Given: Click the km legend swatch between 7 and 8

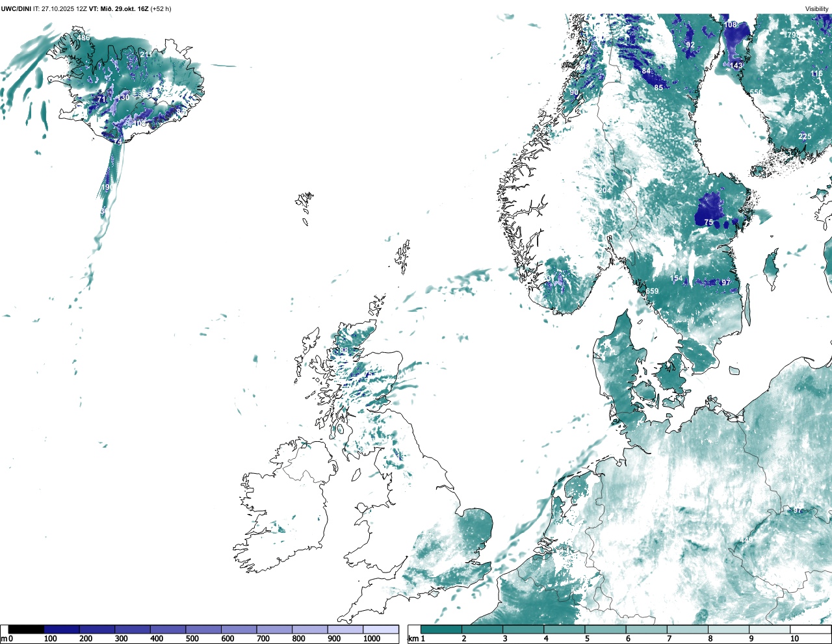Looking at the screenshot, I should (x=687, y=629).
